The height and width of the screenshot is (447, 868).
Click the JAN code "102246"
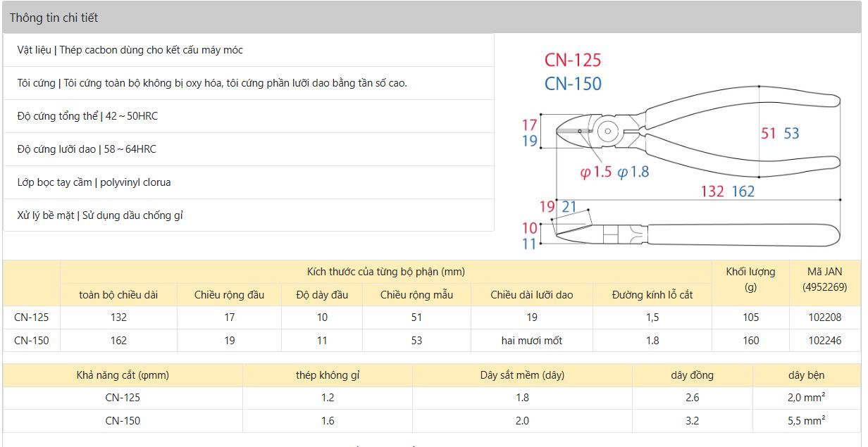click(824, 341)
